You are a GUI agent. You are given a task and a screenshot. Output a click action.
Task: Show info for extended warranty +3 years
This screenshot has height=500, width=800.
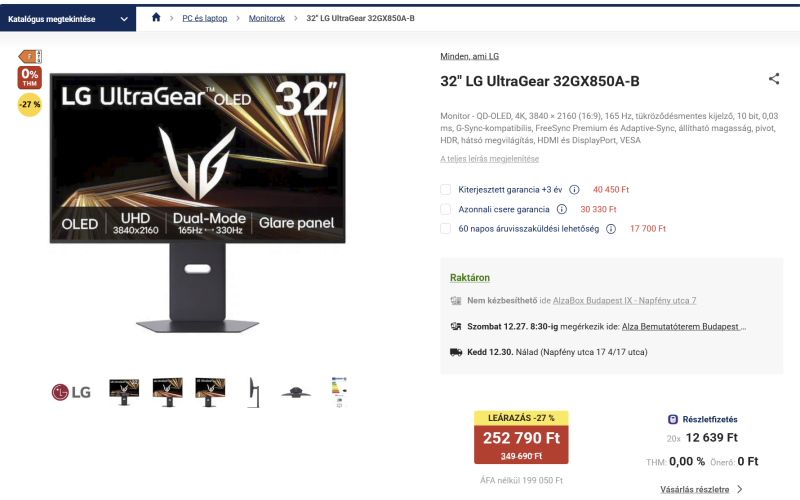click(x=574, y=190)
